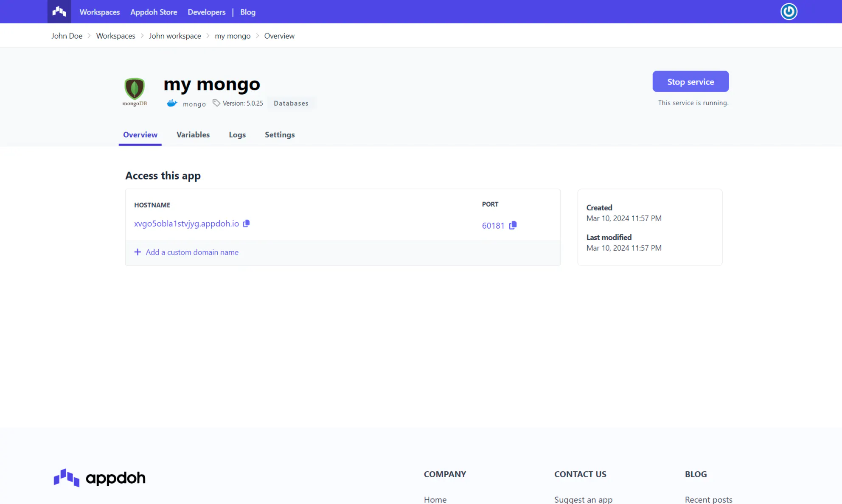Switch to the Variables tab
The image size is (842, 504).
tap(193, 134)
